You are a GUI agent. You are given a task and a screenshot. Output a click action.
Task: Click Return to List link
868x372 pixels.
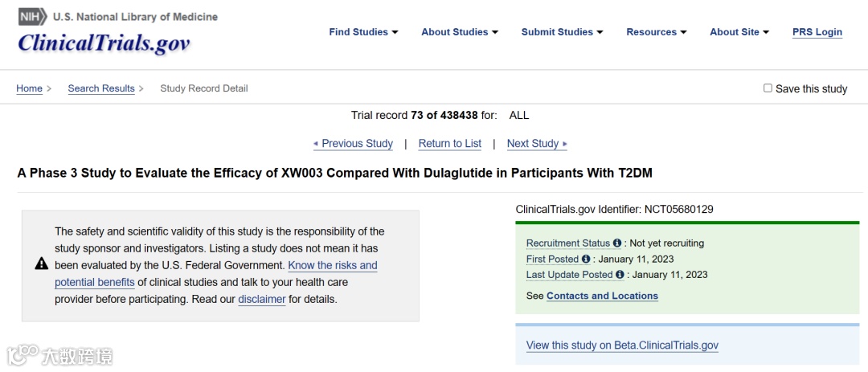[450, 144]
